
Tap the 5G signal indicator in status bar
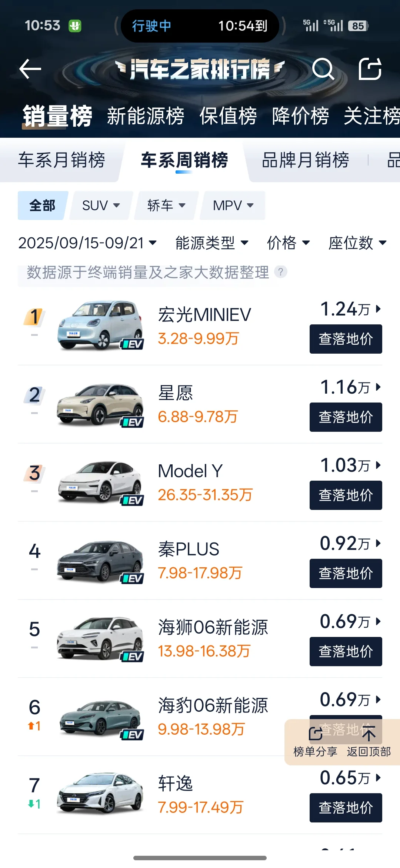[x=310, y=25]
